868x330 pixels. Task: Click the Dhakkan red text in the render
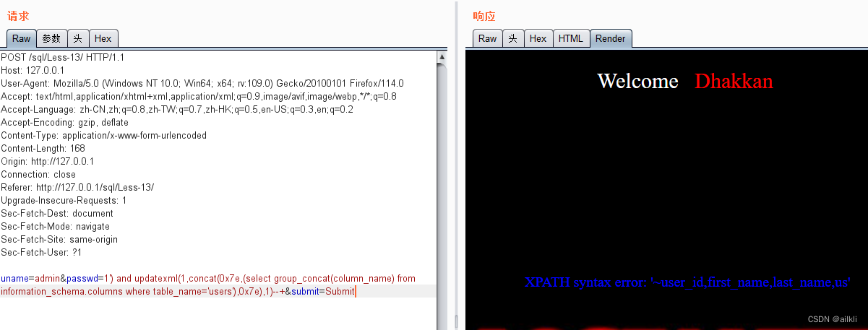(x=734, y=81)
